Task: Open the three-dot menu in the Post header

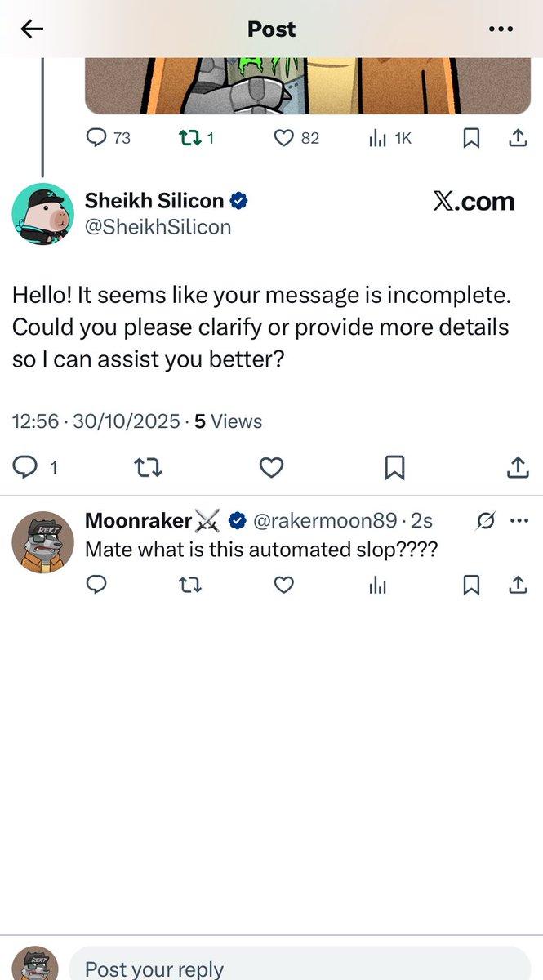Action: [x=501, y=29]
